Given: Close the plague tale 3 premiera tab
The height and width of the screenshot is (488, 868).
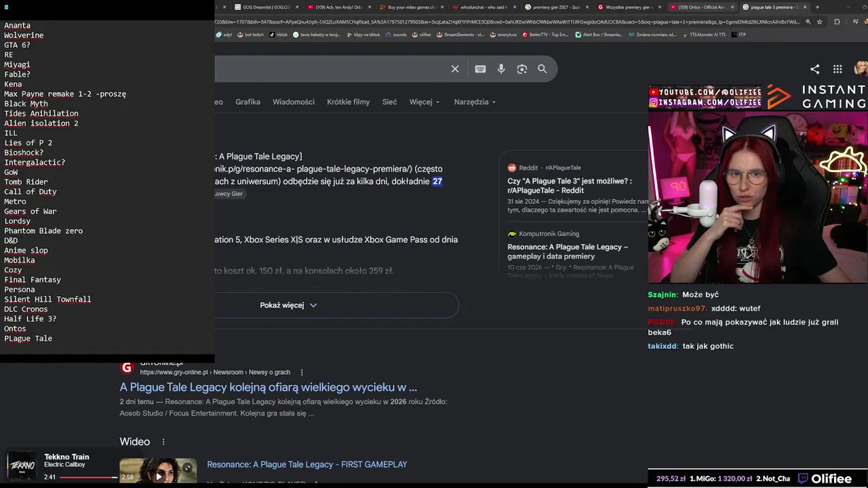Looking at the screenshot, I should pos(805,7).
